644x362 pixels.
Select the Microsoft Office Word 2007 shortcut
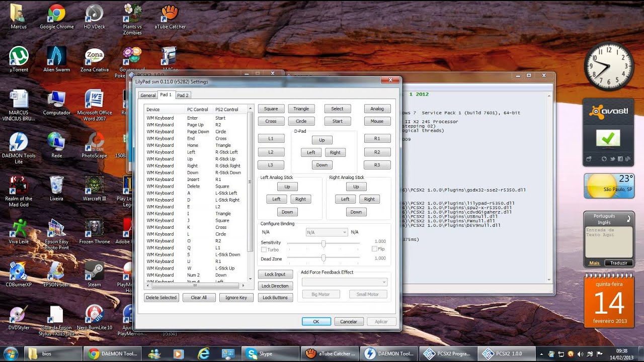tap(94, 106)
